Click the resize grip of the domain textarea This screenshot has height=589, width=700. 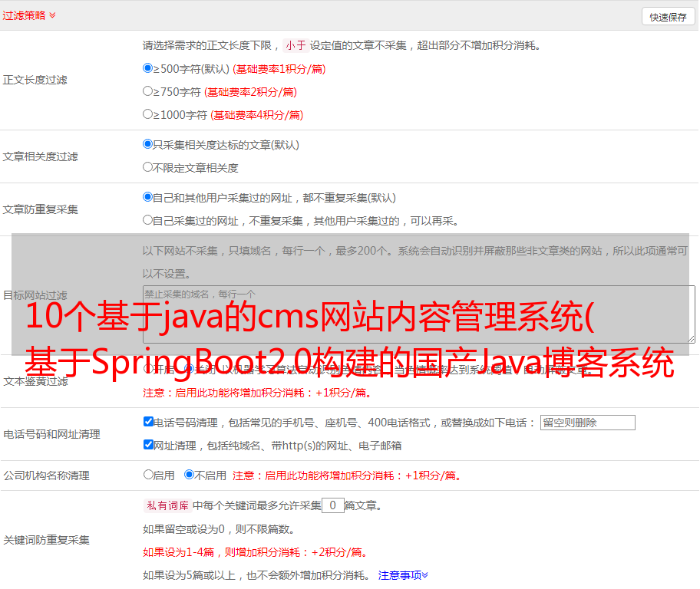coord(691,340)
